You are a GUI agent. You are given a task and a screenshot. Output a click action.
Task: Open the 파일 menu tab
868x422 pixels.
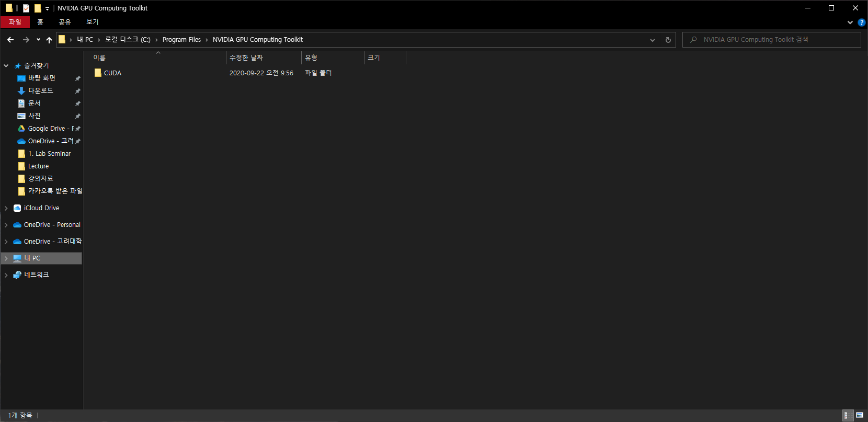[15, 22]
